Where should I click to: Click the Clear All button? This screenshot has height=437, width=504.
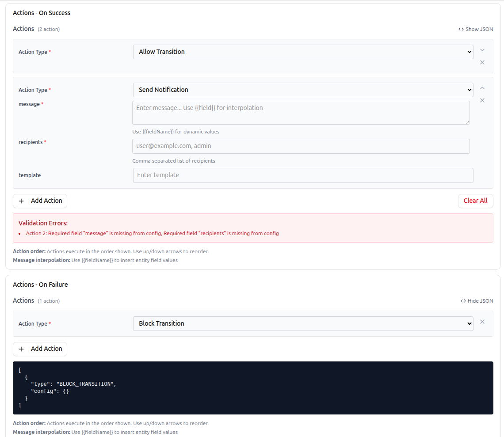tap(475, 201)
